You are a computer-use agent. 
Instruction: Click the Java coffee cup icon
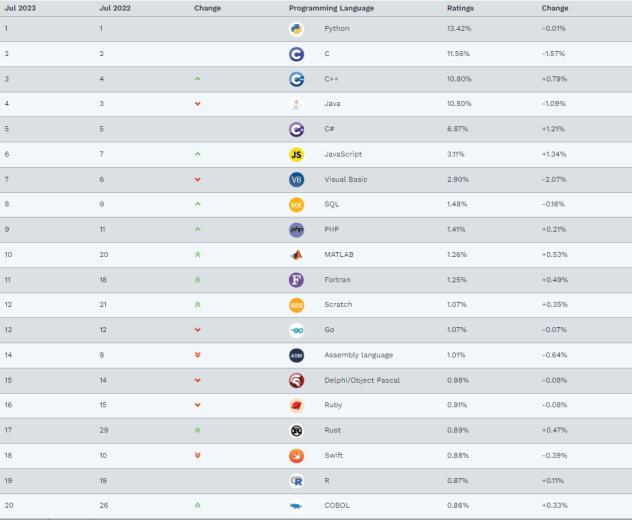coord(296,104)
